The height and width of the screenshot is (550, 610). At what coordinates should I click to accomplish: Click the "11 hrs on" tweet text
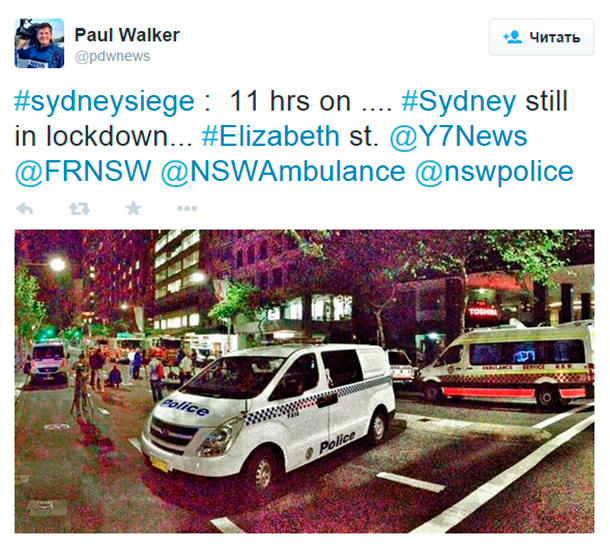[x=290, y=101]
